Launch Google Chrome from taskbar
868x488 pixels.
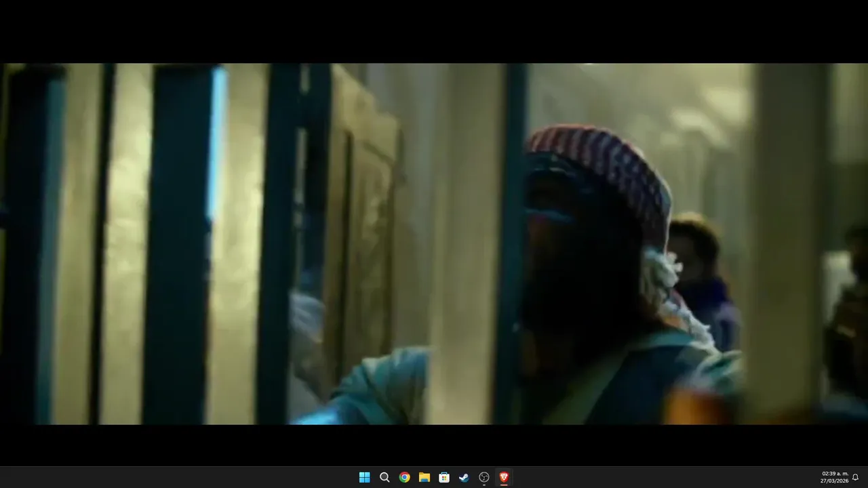(x=404, y=477)
